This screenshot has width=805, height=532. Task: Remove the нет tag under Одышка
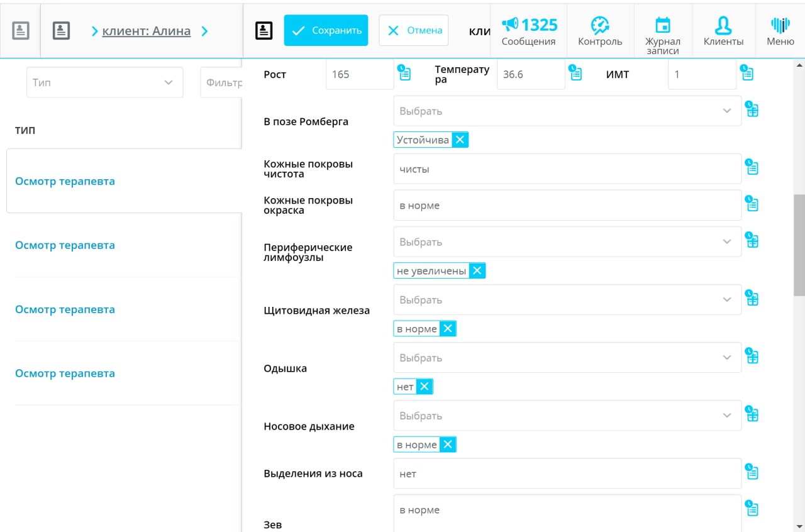[425, 386]
